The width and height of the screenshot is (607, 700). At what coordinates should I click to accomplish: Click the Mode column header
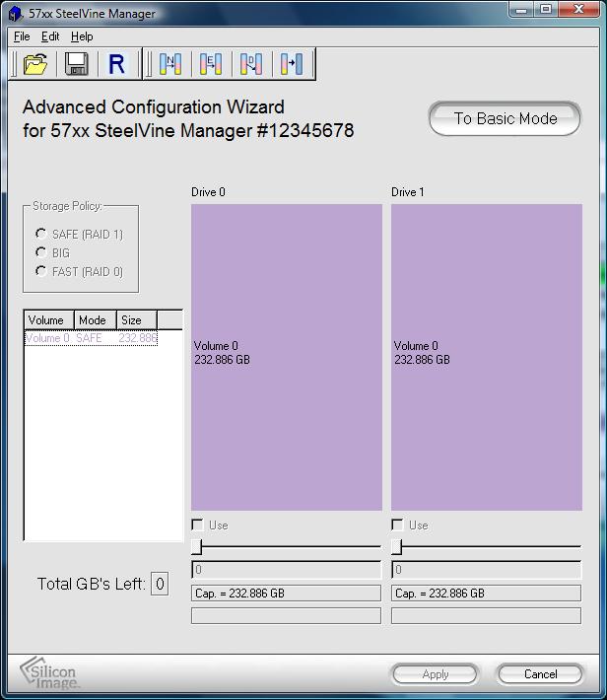pyautogui.click(x=95, y=320)
